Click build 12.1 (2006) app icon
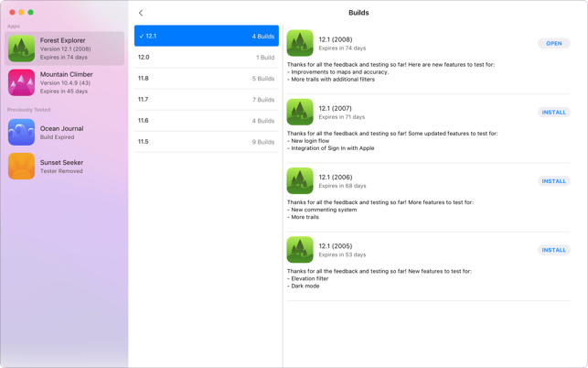 point(300,180)
